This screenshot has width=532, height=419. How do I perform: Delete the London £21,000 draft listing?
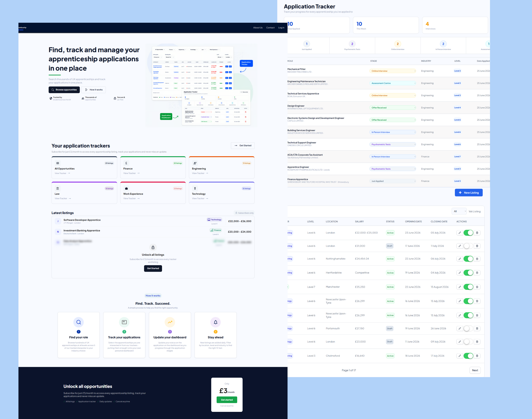(477, 246)
